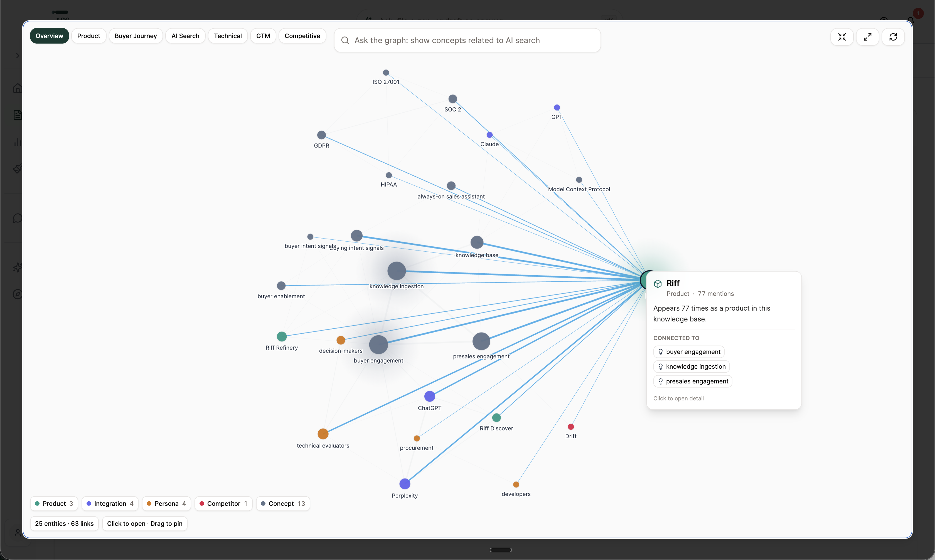Focus the Ask the graph search field
Screen dimensions: 935x560
467,40
